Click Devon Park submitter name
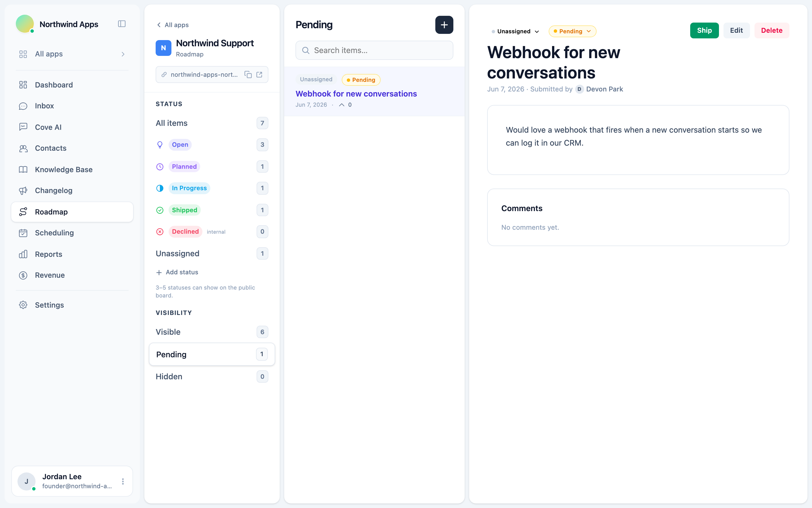812x508 pixels. [x=604, y=89]
